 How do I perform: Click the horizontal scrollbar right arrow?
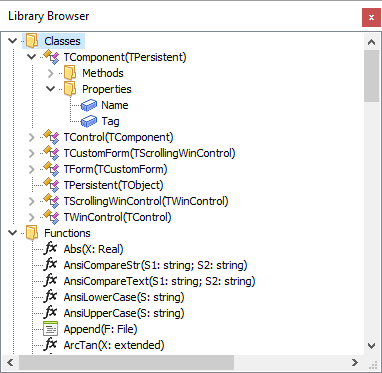[x=355, y=362]
